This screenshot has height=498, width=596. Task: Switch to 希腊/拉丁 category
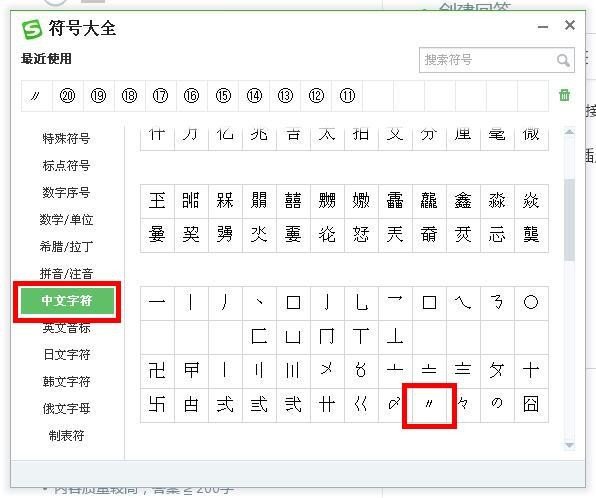[66, 246]
